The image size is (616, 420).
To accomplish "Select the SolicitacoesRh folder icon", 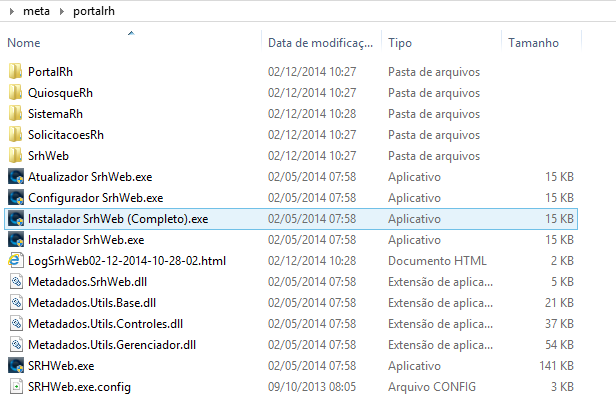I will point(16,135).
